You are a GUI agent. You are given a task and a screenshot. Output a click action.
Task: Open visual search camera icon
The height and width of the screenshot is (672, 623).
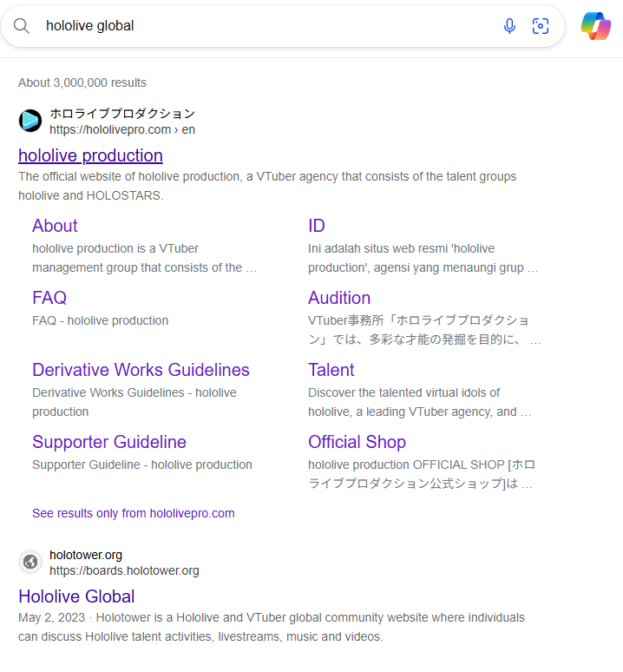click(541, 26)
